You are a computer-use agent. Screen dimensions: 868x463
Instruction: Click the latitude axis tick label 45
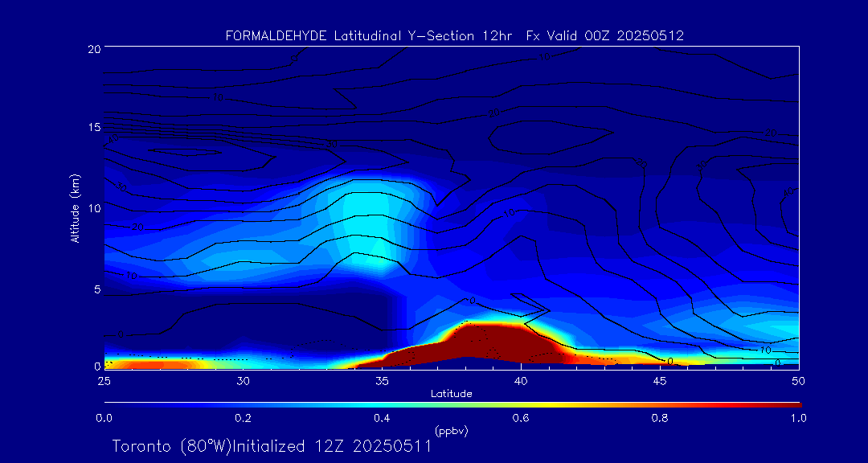(x=660, y=381)
